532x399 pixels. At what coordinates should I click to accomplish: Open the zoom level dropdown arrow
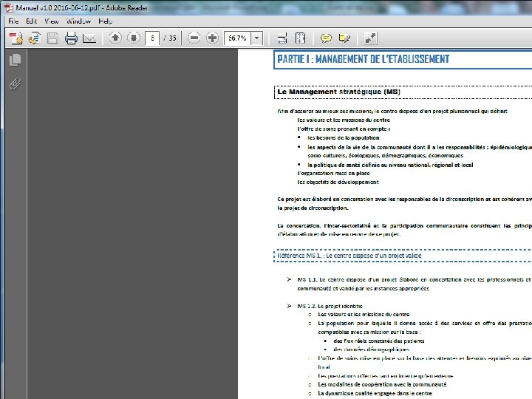(x=257, y=38)
